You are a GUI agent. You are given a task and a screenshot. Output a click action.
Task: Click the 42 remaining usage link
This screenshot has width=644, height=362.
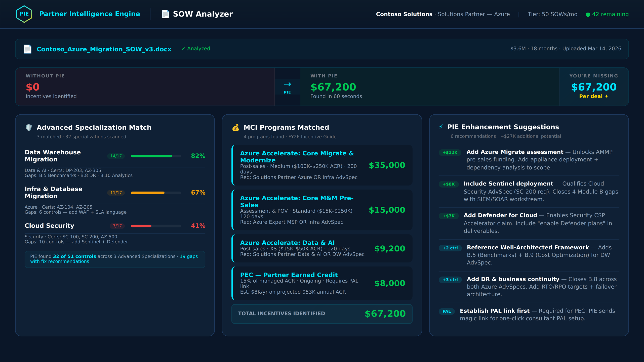[610, 14]
